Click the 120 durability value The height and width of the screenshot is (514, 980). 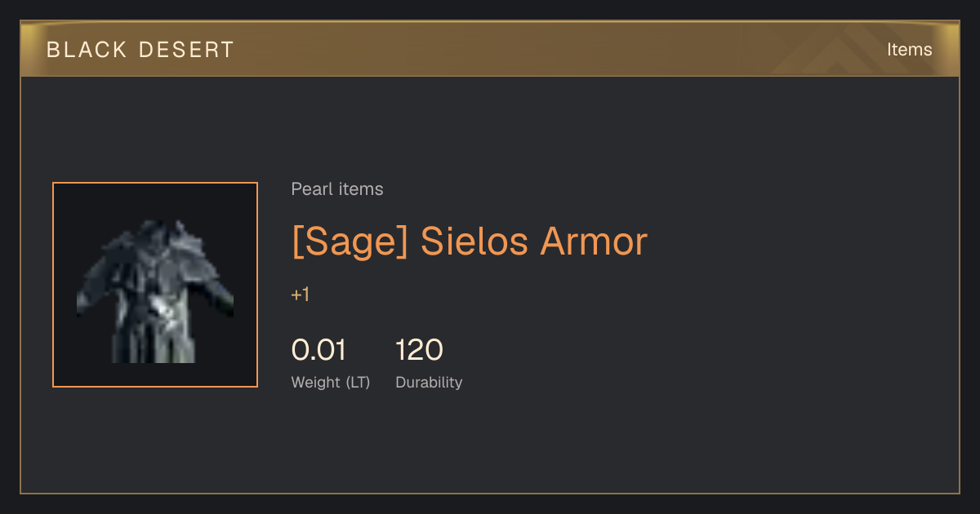(419, 350)
